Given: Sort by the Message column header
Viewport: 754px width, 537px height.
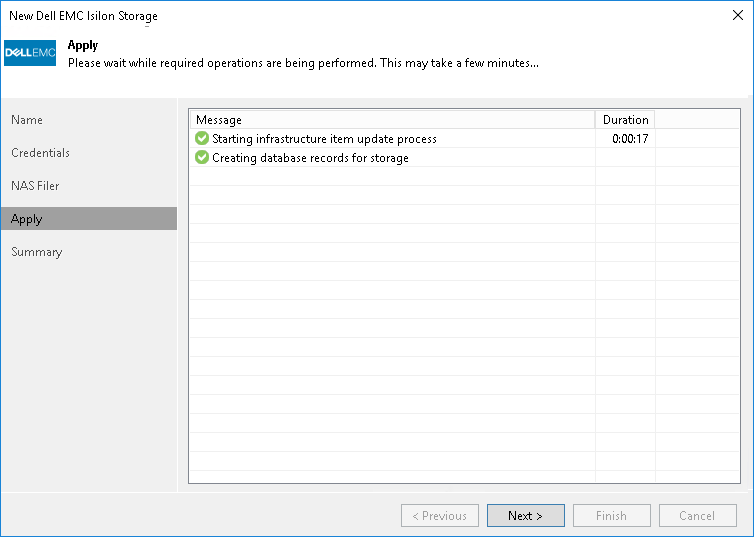Looking at the screenshot, I should point(392,120).
